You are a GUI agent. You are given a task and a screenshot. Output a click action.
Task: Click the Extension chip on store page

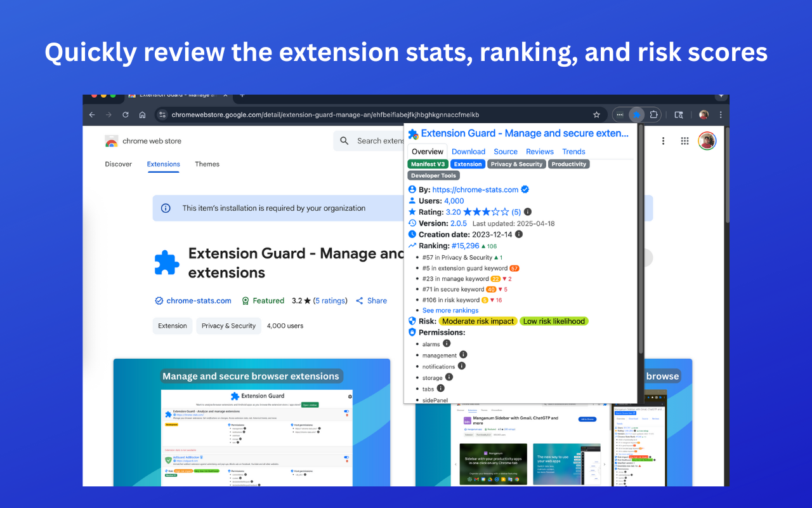pyautogui.click(x=173, y=326)
